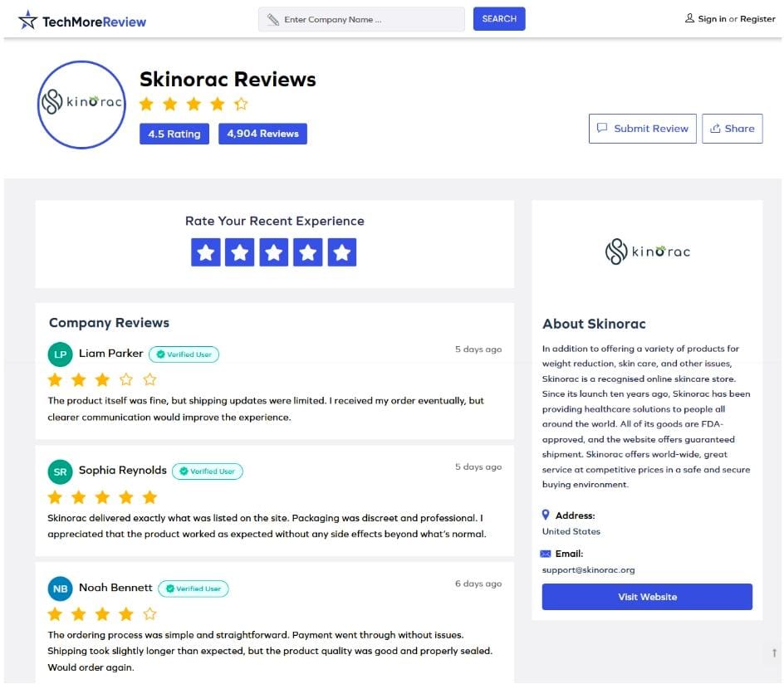Open the Register link
The image size is (784, 684).
[x=757, y=19]
